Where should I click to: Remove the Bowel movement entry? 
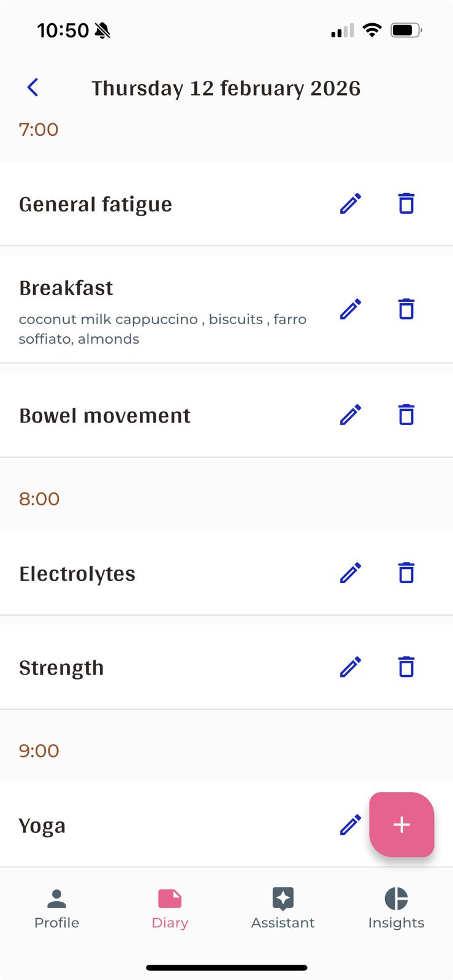[406, 415]
